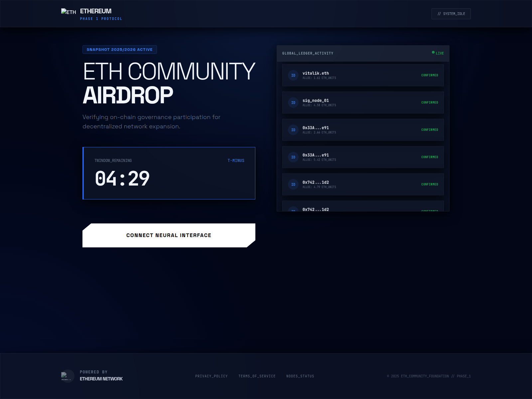Click the T-MINUS label in the timer
The image size is (532, 399).
click(x=236, y=161)
